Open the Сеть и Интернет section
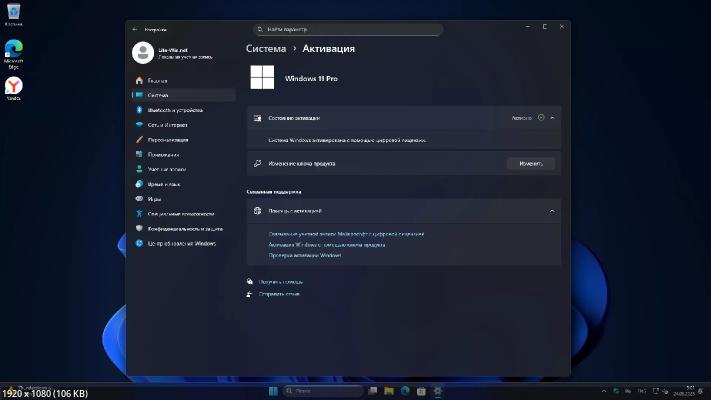 [x=167, y=125]
